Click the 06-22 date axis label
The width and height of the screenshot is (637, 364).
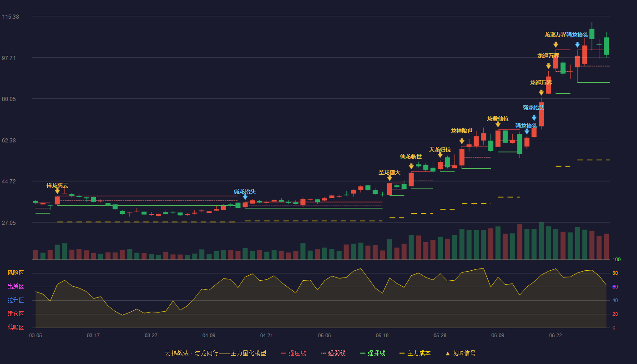556,335
